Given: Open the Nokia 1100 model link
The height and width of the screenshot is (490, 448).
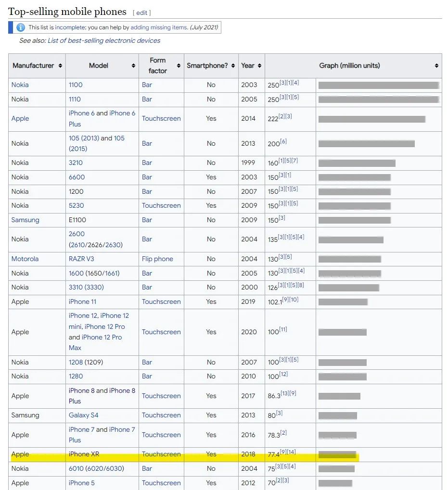Looking at the screenshot, I should click(76, 85).
